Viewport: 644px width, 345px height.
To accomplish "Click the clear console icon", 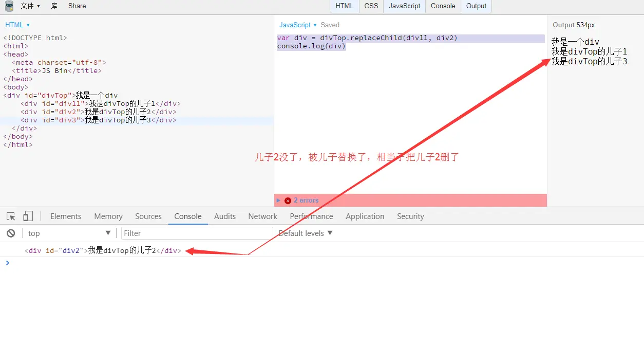I will (x=11, y=233).
